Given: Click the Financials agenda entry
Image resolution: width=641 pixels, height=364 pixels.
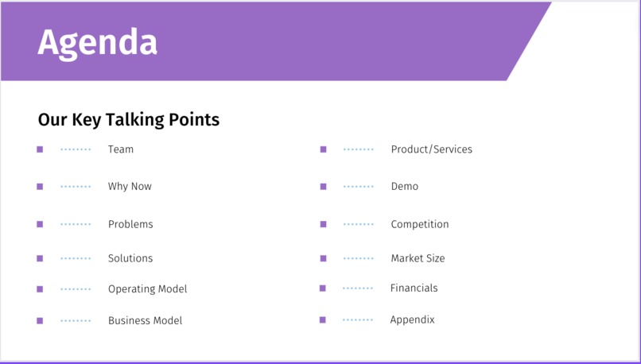Looking at the screenshot, I should (x=414, y=288).
